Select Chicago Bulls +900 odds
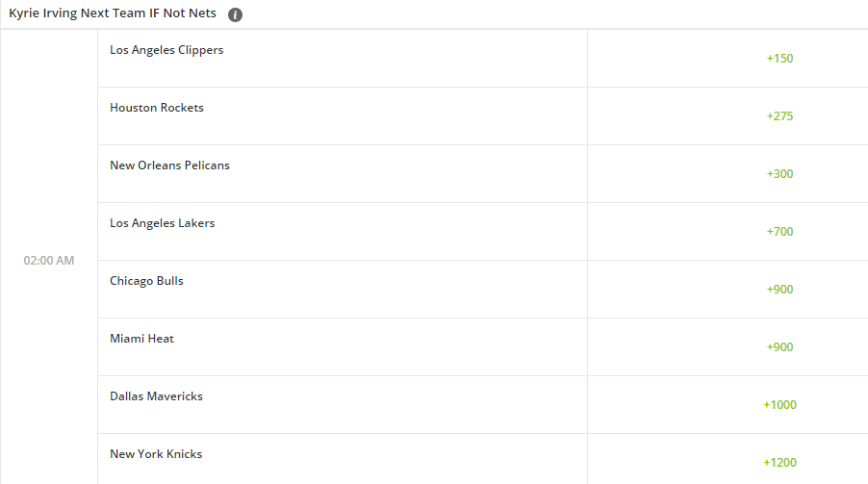 pos(779,289)
